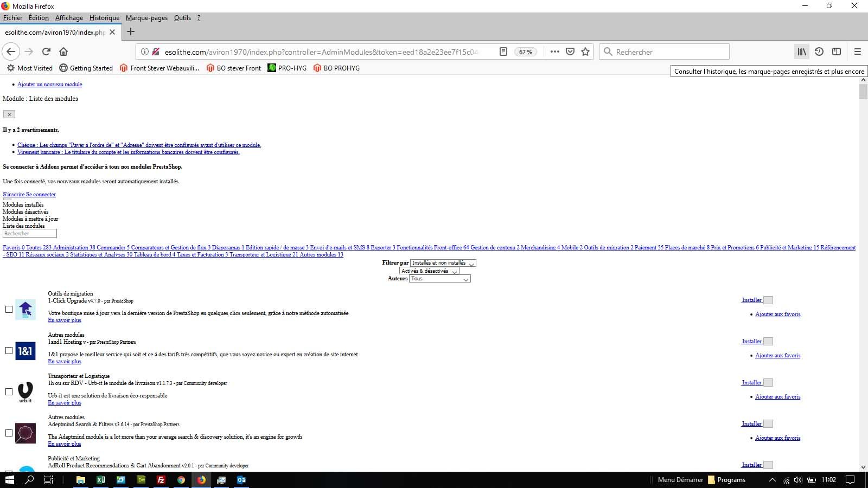The height and width of the screenshot is (488, 868).
Task: Click 'Ajouter un nouveau module' link
Action: tap(50, 85)
